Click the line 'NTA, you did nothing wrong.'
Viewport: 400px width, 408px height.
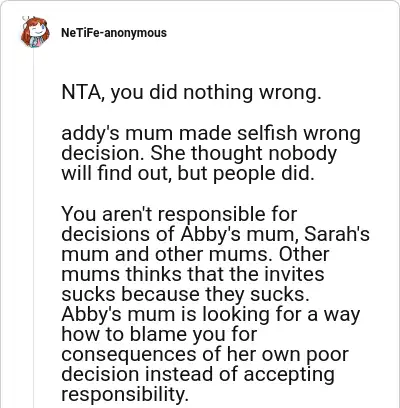(191, 93)
